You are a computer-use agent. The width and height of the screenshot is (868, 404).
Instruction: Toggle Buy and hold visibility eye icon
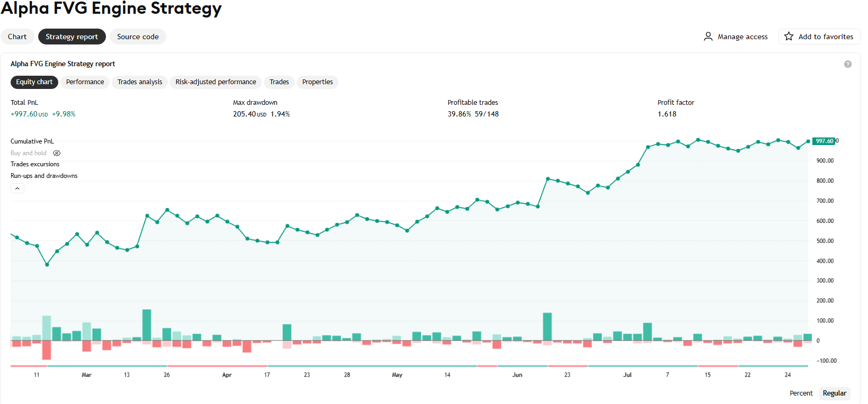click(57, 153)
